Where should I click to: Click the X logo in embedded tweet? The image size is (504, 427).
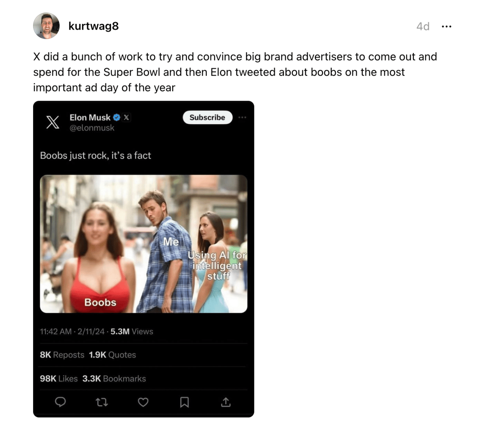coord(53,122)
